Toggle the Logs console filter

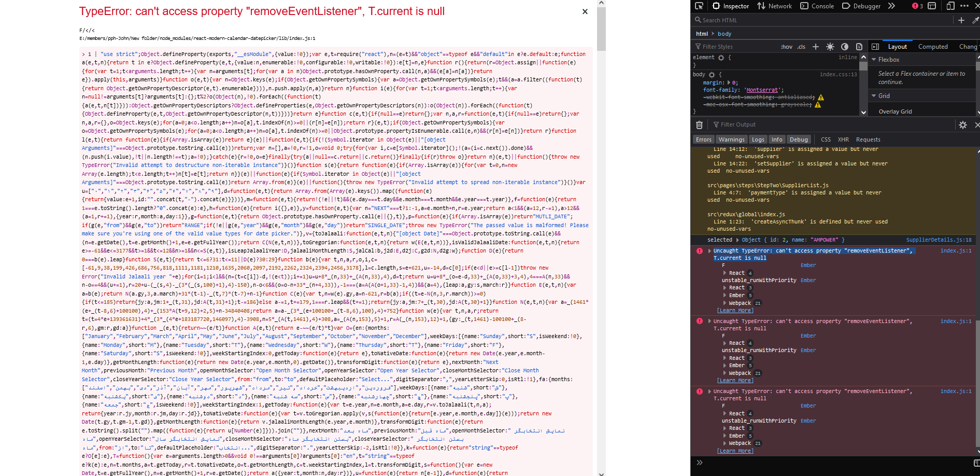tap(758, 139)
